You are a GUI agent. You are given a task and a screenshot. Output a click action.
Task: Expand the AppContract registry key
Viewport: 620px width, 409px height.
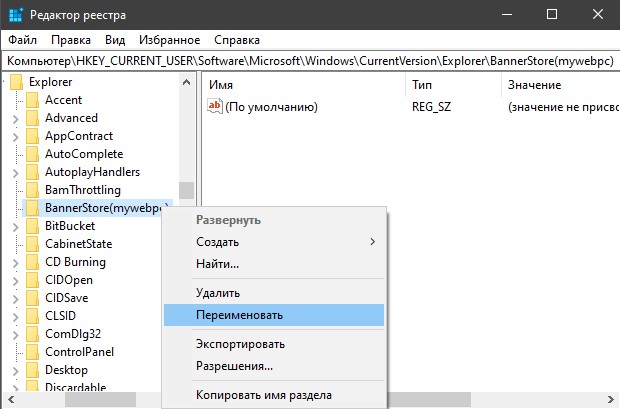tap(15, 136)
